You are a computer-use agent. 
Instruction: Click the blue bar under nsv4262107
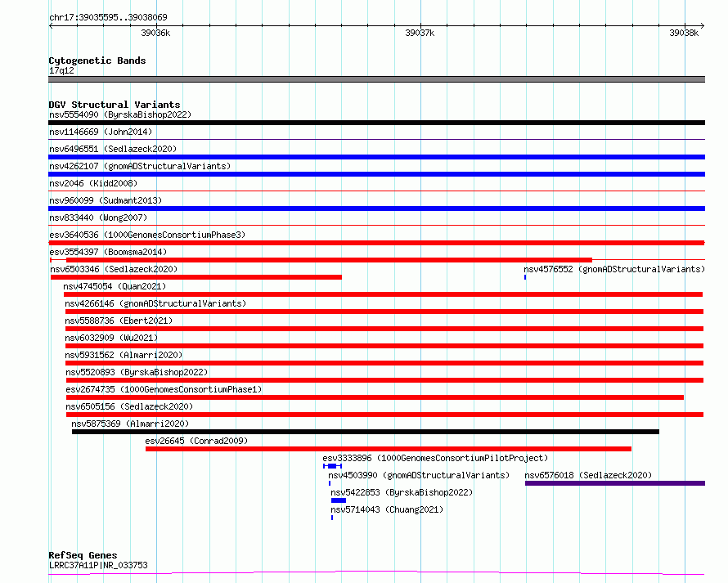376,174
